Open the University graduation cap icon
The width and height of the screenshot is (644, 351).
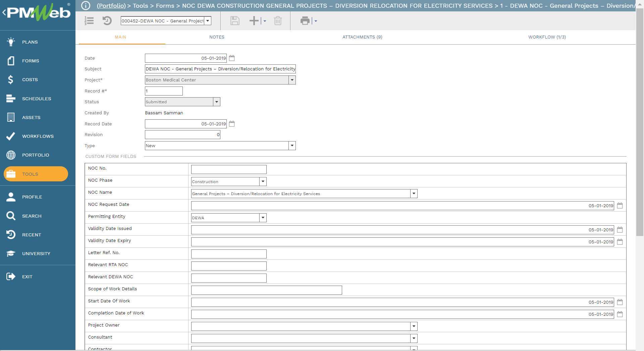tap(11, 253)
